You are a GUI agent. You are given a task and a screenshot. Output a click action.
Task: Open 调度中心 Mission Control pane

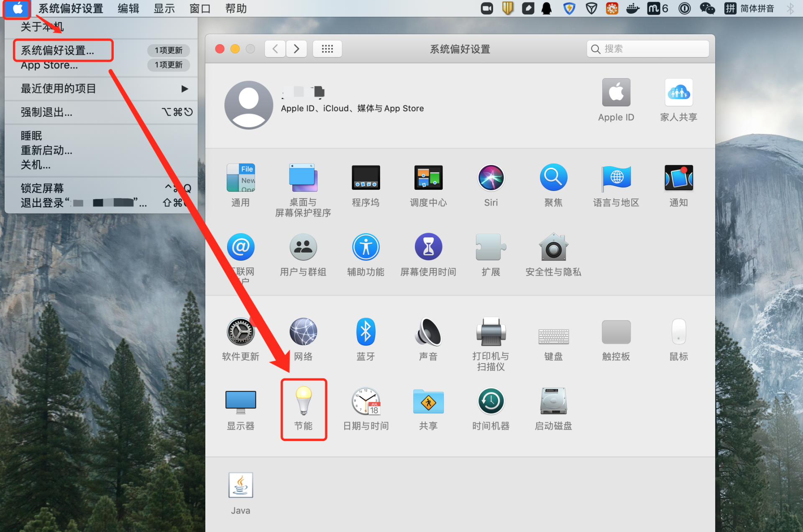[428, 178]
